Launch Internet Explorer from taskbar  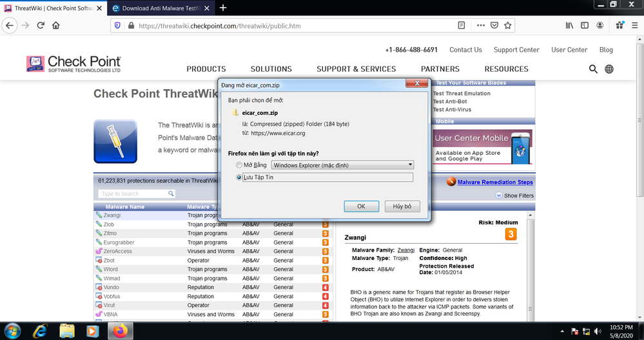41,330
